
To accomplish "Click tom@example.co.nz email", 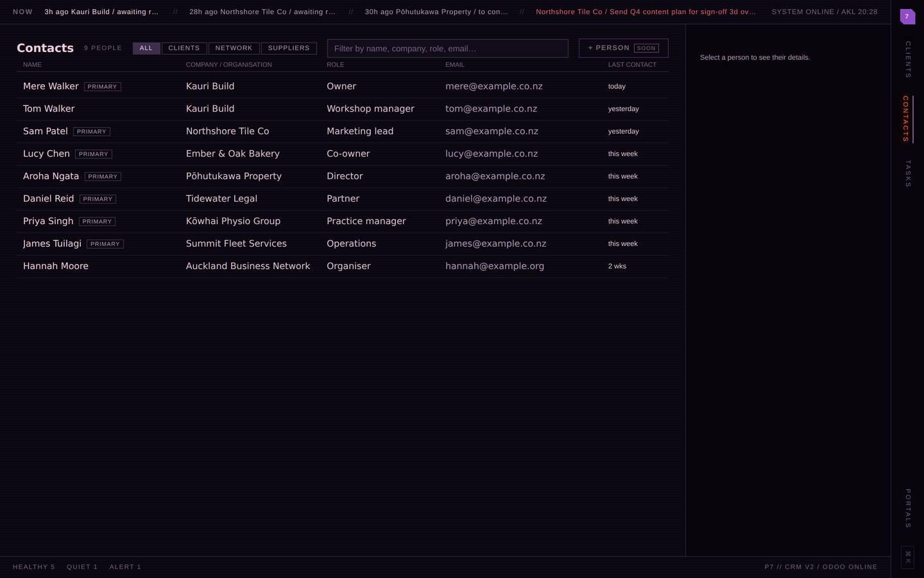I will pos(492,109).
